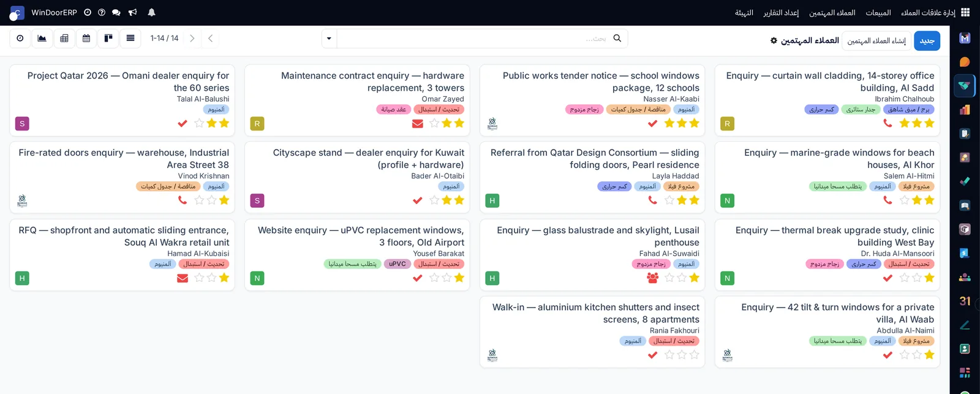Open the notifications bell in top bar
This screenshot has height=394, width=980.
[x=151, y=12]
